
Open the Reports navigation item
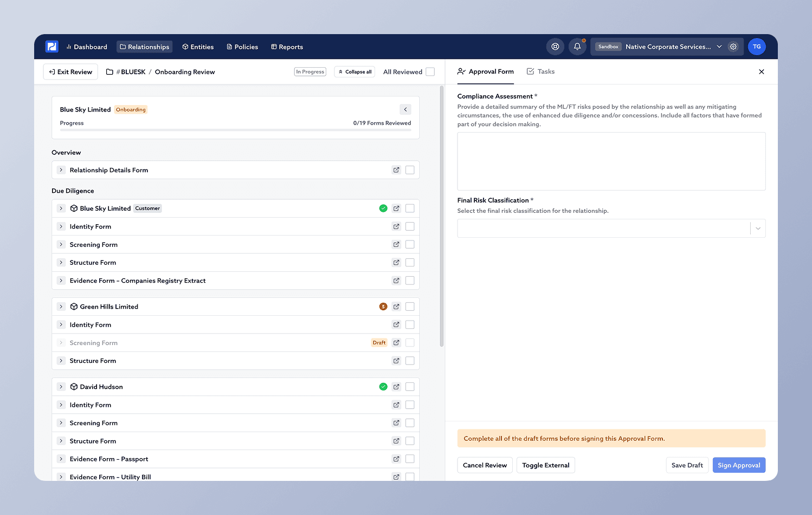click(x=287, y=47)
